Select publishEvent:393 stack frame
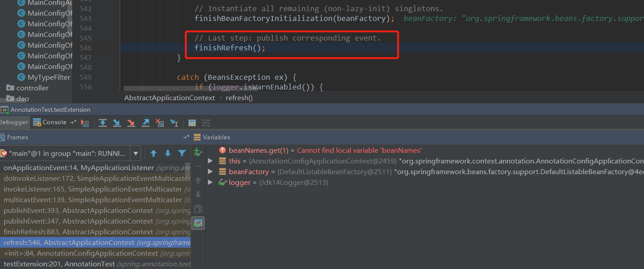Viewport: 644px width, 269px height. click(x=95, y=211)
